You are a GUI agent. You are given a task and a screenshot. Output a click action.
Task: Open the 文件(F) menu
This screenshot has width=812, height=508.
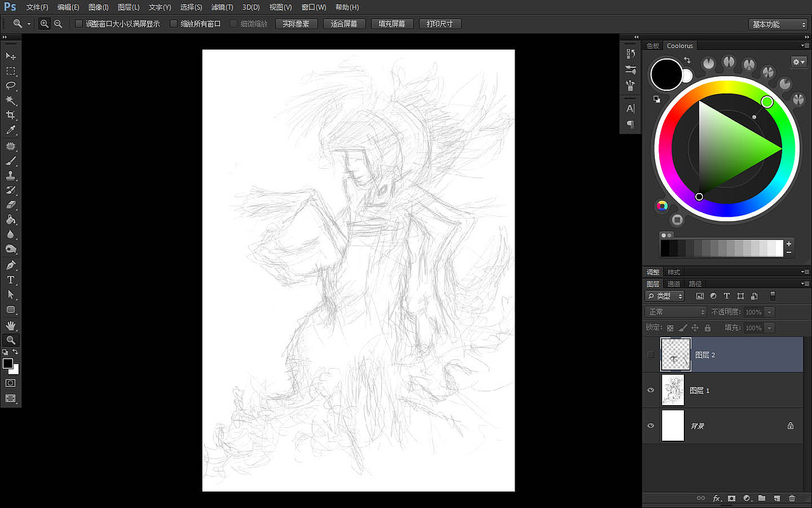click(37, 7)
